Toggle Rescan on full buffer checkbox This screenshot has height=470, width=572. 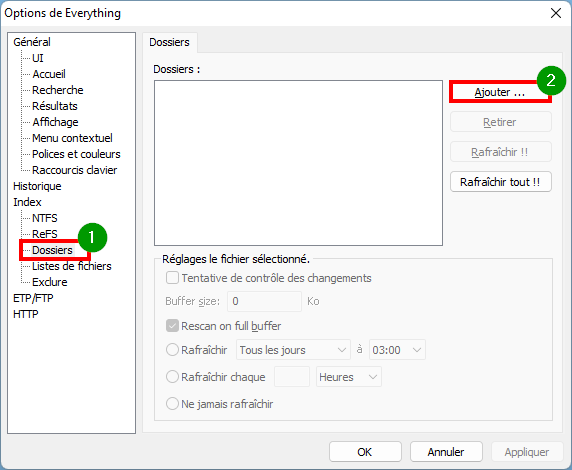[x=172, y=326]
